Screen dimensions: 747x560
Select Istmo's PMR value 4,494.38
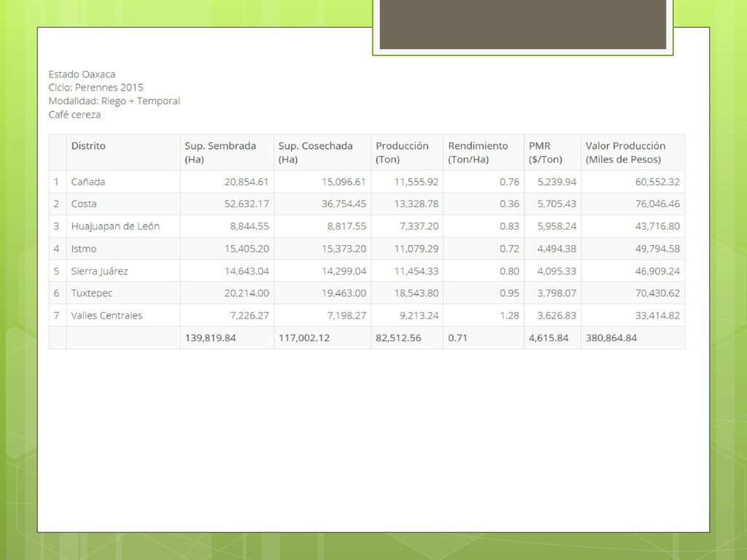[557, 249]
